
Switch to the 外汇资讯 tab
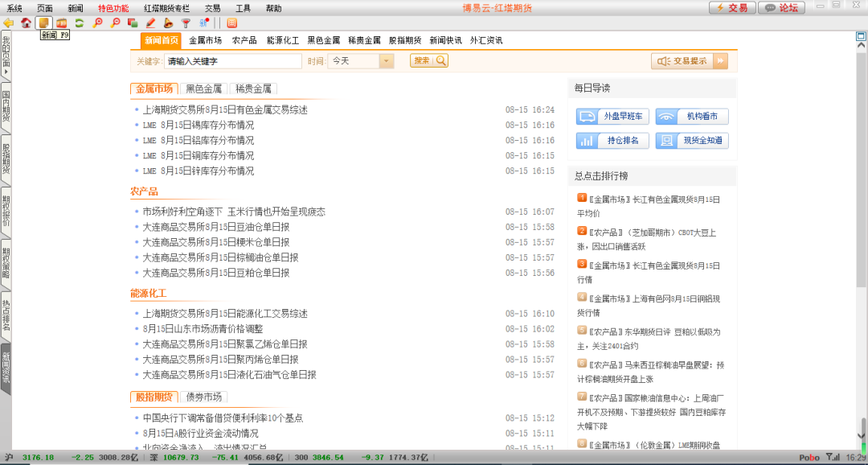(486, 40)
